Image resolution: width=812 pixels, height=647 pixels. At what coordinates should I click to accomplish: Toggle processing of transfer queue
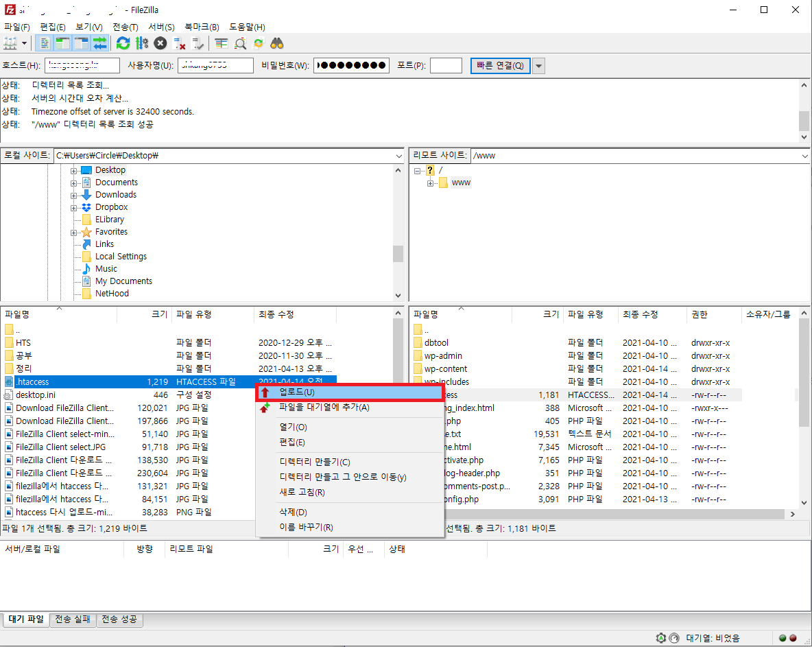click(142, 43)
